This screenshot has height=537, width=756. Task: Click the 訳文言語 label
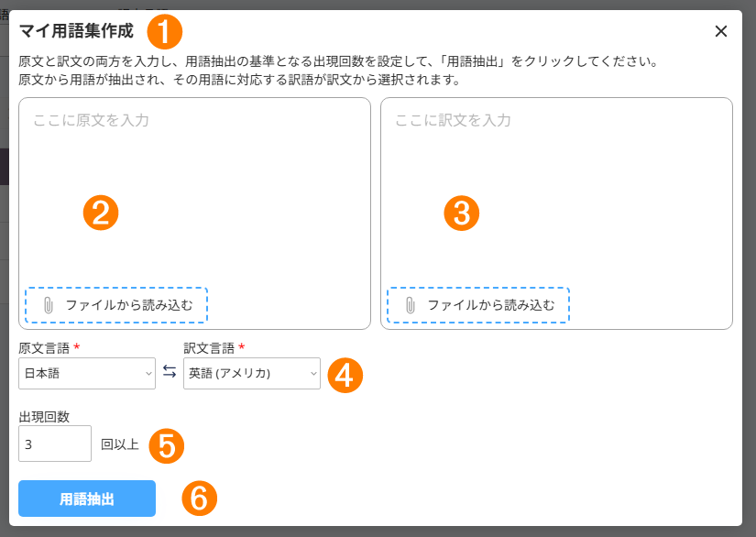[x=209, y=348]
